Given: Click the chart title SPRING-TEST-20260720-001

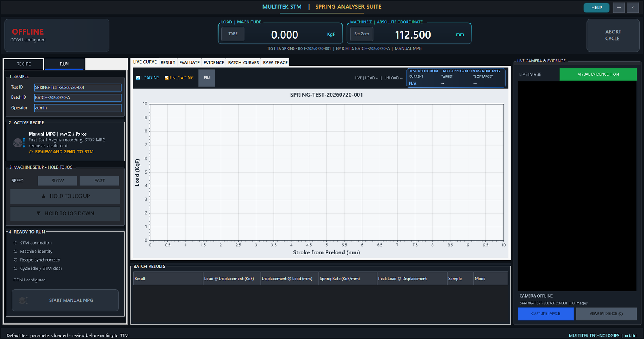Looking at the screenshot, I should [x=326, y=95].
